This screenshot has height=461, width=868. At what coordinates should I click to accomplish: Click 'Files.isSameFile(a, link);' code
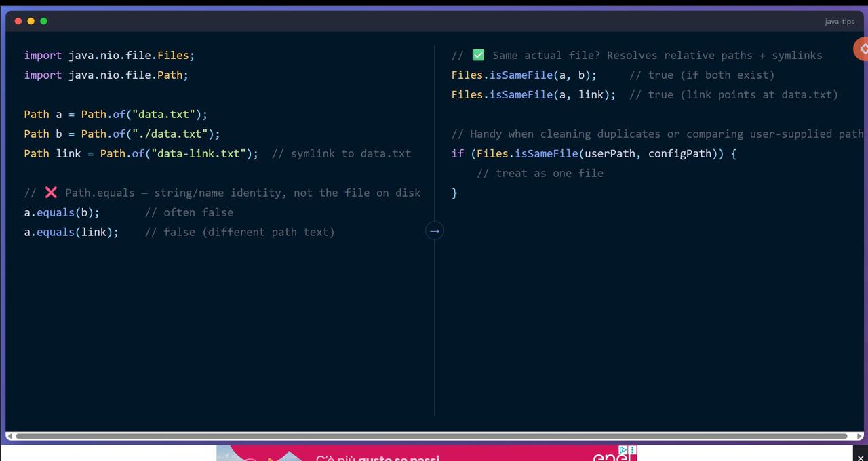click(534, 94)
